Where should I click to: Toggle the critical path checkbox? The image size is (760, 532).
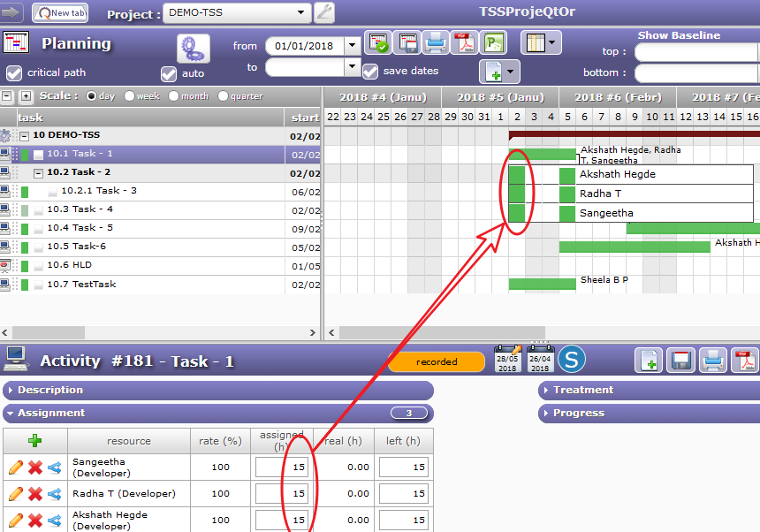tap(14, 72)
